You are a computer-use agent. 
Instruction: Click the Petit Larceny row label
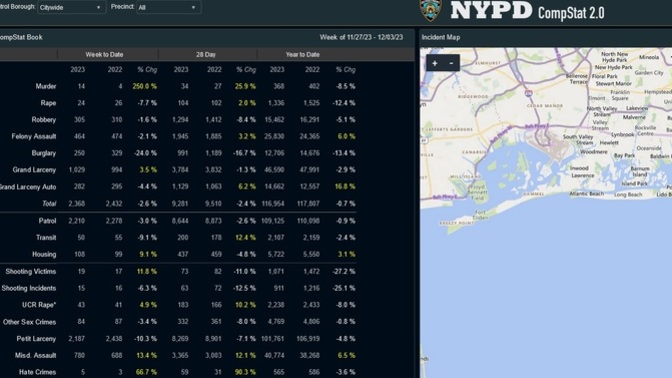(x=36, y=339)
